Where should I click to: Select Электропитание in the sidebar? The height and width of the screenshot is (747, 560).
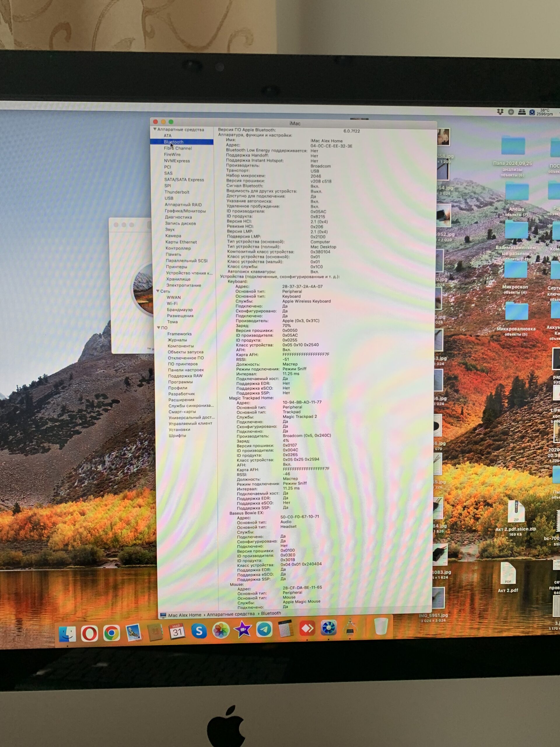click(x=184, y=285)
